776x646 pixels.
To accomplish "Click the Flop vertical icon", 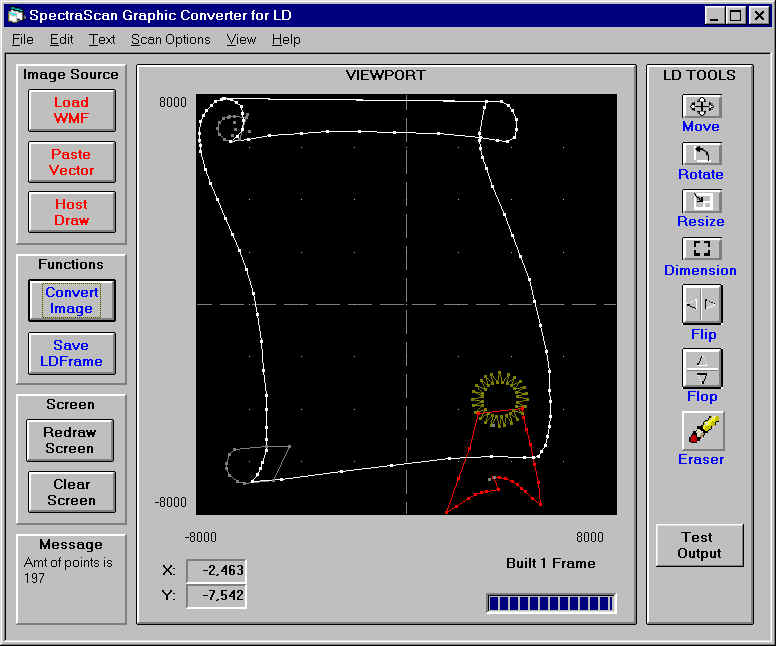I will pos(702,368).
